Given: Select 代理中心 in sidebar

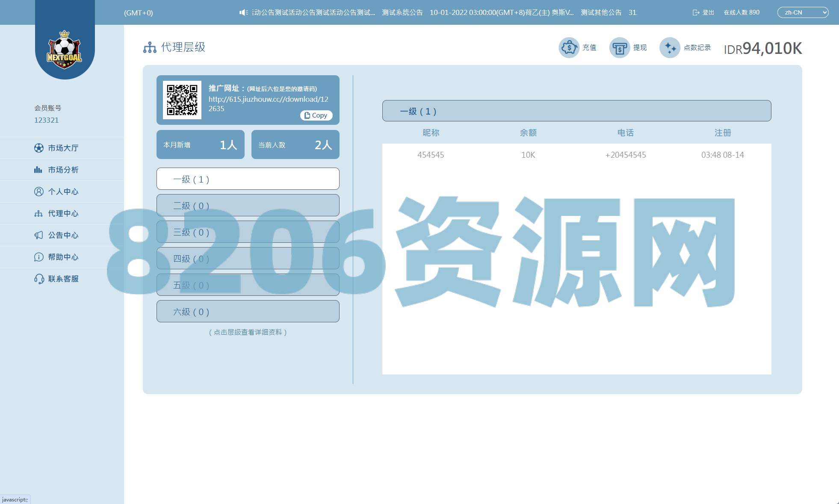Looking at the screenshot, I should point(63,213).
